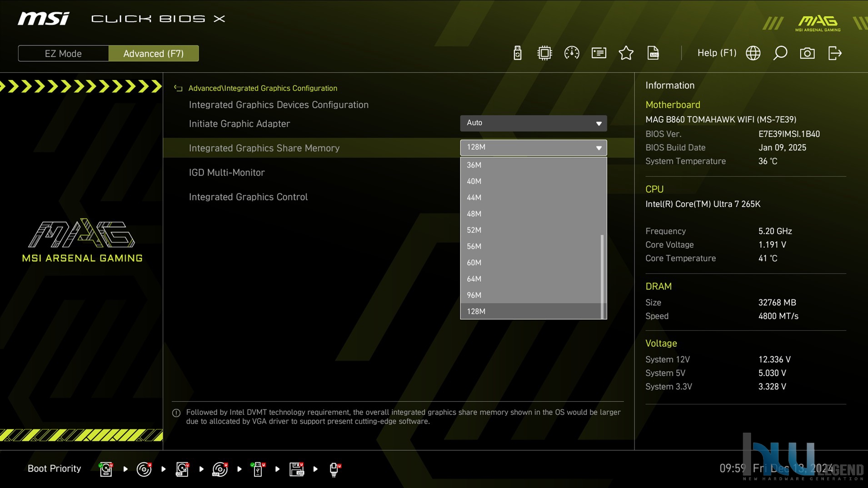The height and width of the screenshot is (488, 868).
Task: Click the CPU frequency value 5.20 GHz
Action: (775, 231)
